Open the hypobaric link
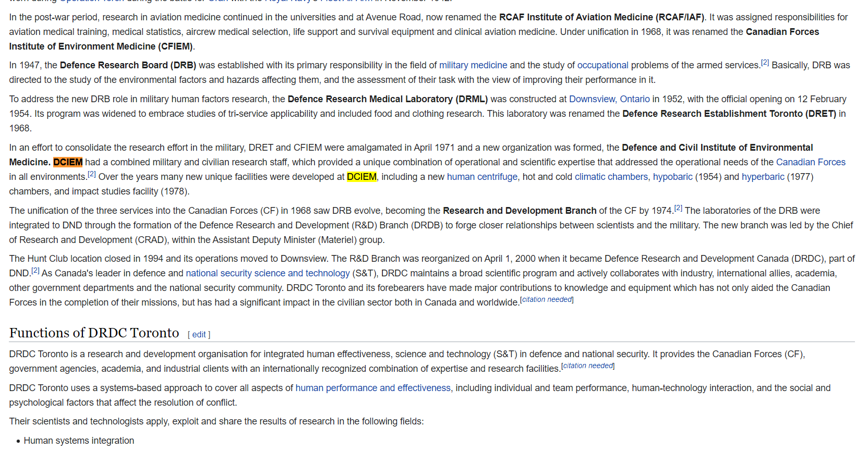The height and width of the screenshot is (450, 868). coord(672,177)
